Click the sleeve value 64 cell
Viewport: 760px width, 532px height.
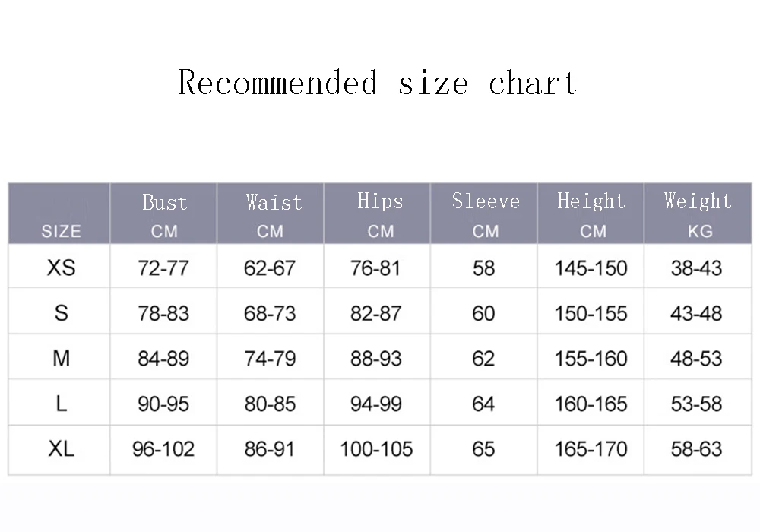(483, 404)
